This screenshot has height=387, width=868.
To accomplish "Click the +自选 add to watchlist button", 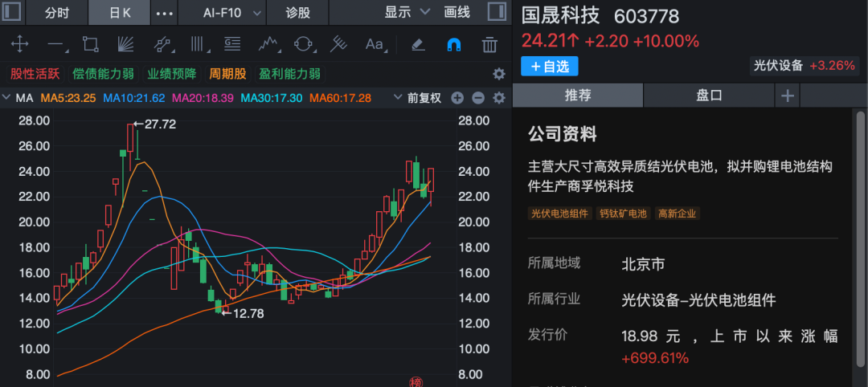I will 550,66.
